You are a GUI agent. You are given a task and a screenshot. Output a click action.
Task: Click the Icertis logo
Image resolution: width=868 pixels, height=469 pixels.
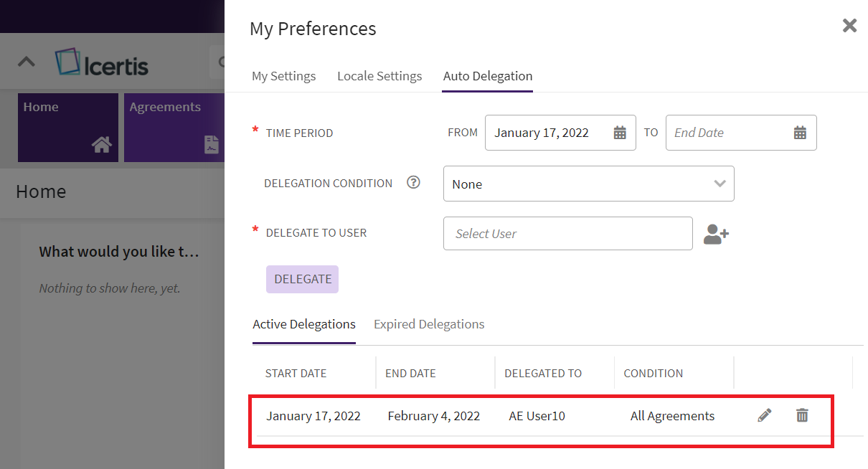[x=102, y=63]
